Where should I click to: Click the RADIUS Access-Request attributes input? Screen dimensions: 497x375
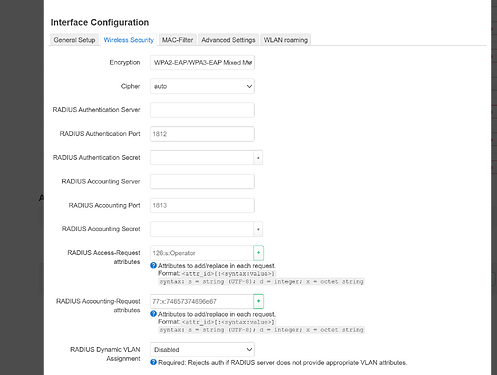click(x=202, y=253)
